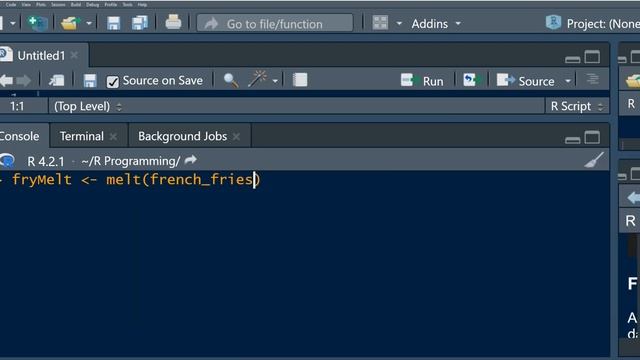Open the (Top Level) scope selector
640x360 pixels.
point(88,107)
